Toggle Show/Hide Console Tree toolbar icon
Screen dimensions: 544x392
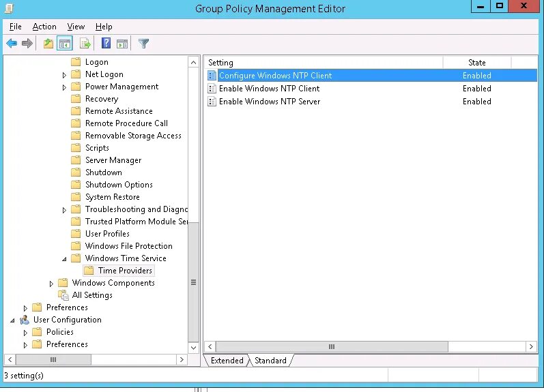65,44
